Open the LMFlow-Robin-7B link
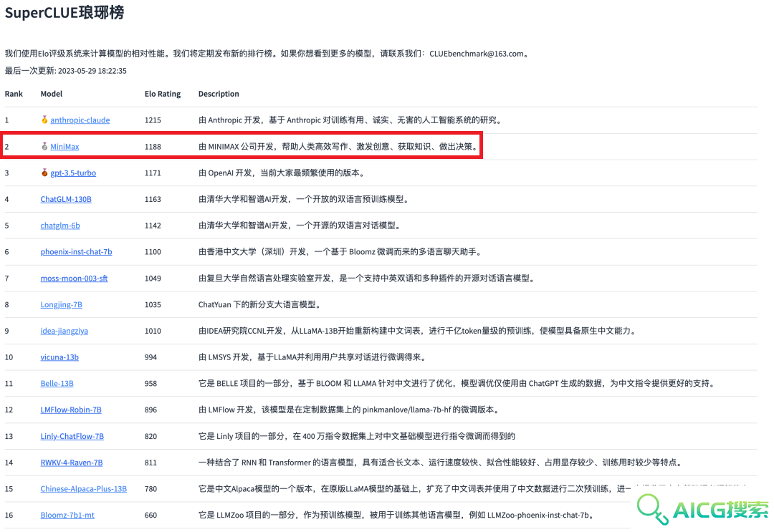 click(x=70, y=410)
